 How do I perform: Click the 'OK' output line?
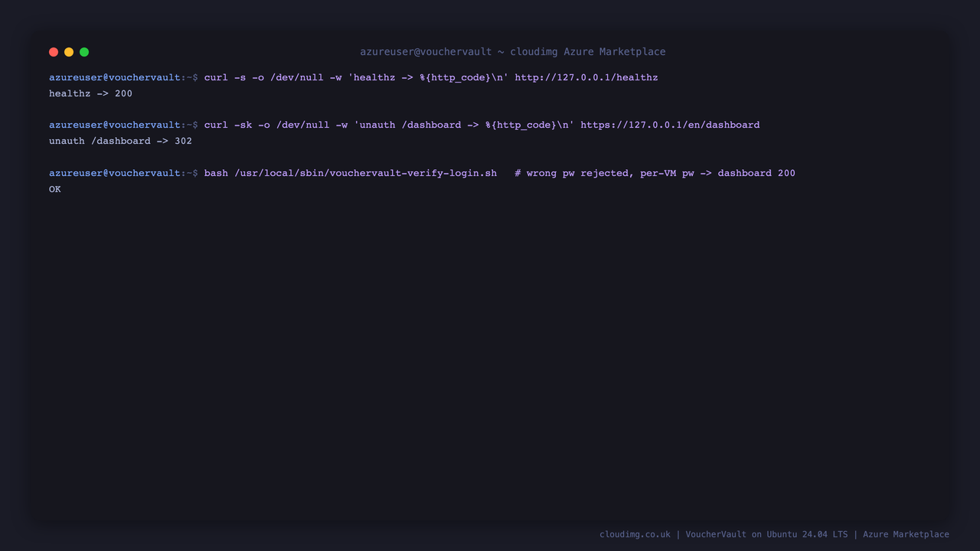55,189
